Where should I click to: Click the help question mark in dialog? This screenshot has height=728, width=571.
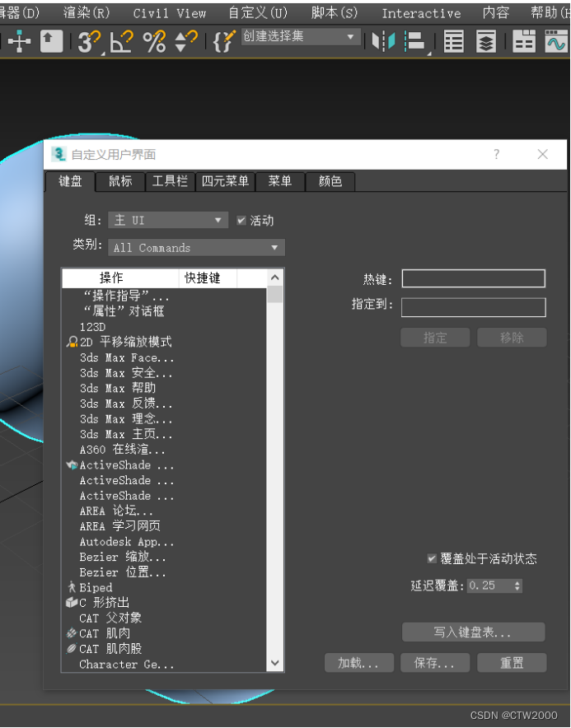[x=497, y=154]
